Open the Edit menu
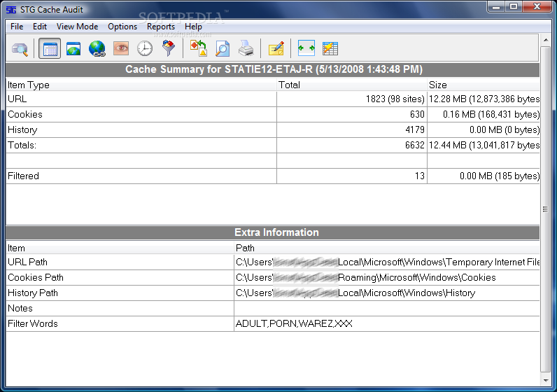This screenshot has width=557, height=392. (40, 27)
